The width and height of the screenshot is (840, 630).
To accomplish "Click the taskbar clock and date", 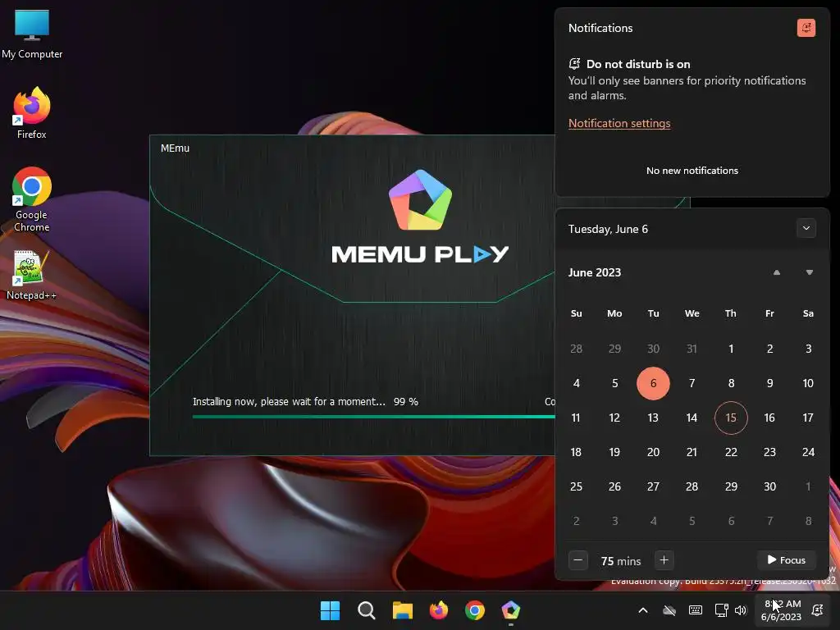I will (782, 610).
